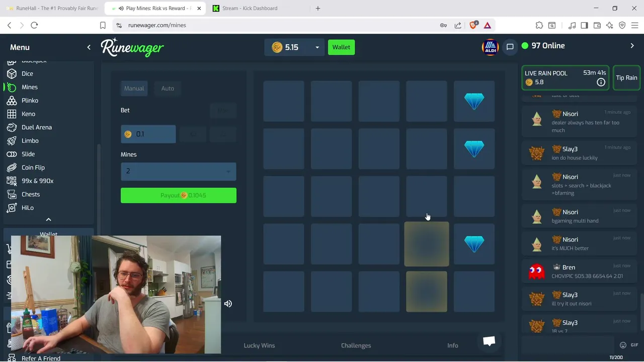Reveal the center tile of the mines grid
This screenshot has height=362, width=644.
point(379,196)
